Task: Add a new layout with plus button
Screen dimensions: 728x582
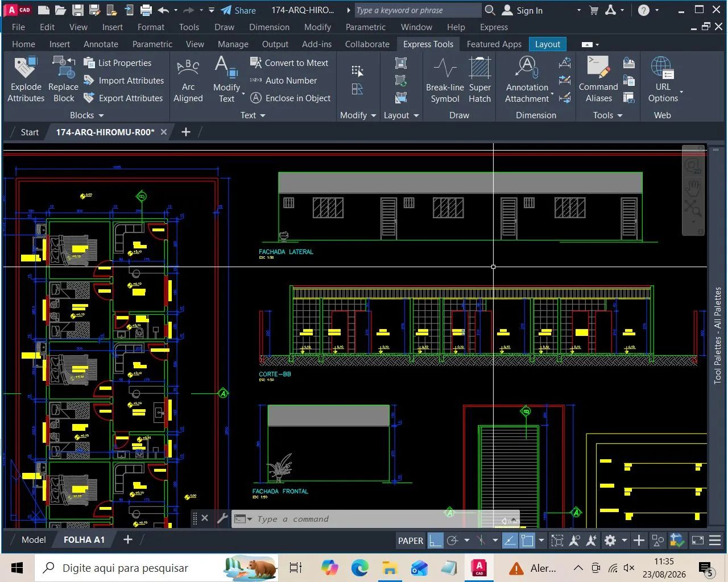Action: pyautogui.click(x=128, y=539)
